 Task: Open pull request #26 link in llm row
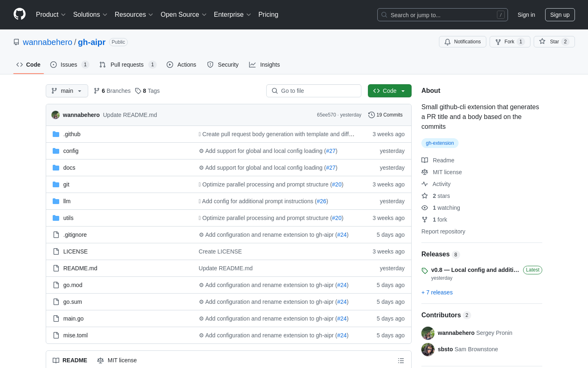coord(321,201)
